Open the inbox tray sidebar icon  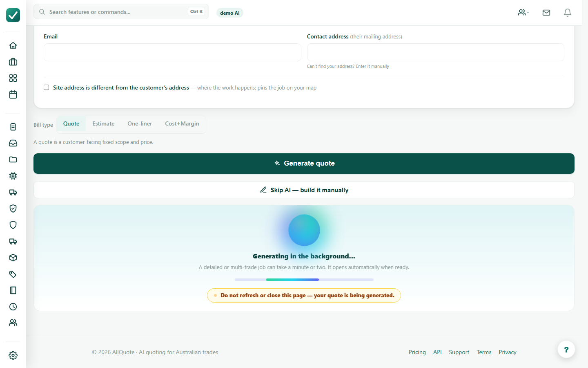[x=13, y=143]
